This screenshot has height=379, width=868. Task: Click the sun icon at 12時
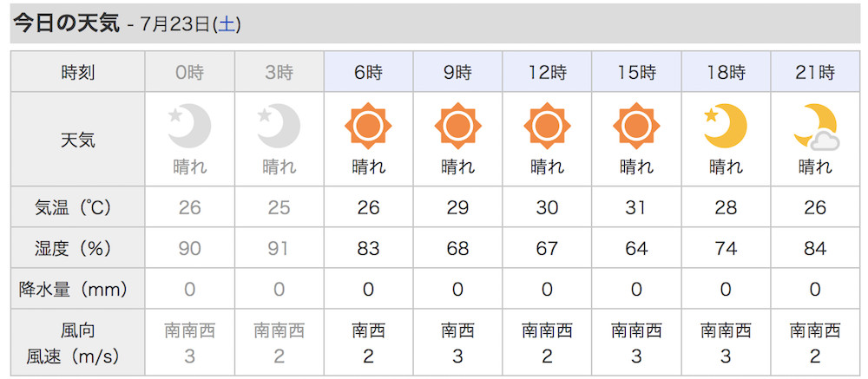pos(547,126)
